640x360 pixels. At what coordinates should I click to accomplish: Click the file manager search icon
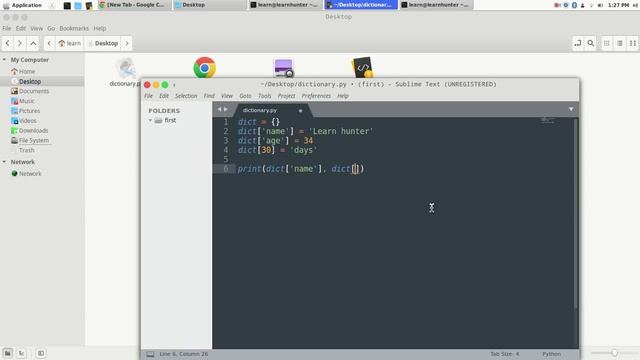coord(591,43)
